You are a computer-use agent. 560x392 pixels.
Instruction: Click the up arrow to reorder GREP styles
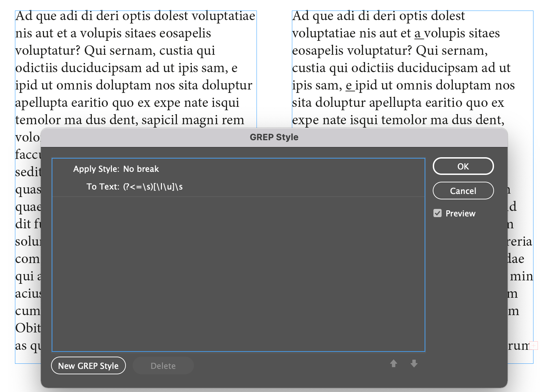pos(394,363)
